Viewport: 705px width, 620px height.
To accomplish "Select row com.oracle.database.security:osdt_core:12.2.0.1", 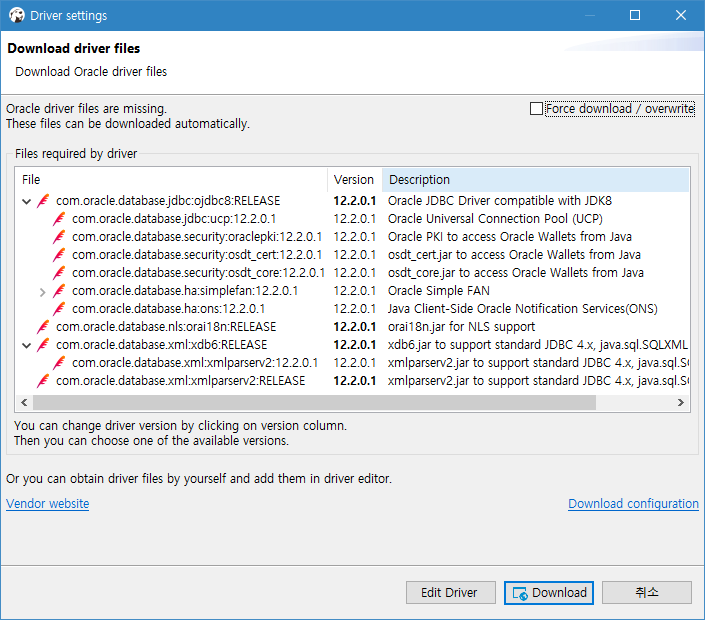I will 352,272.
